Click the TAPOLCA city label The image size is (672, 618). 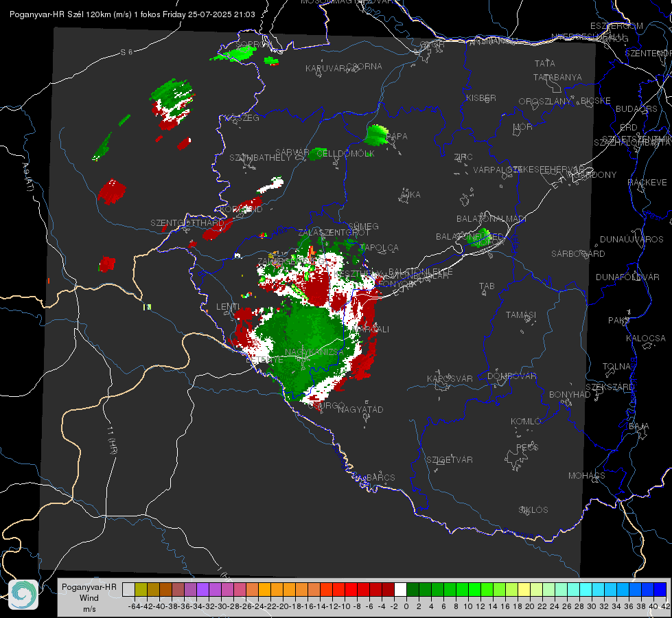tap(380, 247)
